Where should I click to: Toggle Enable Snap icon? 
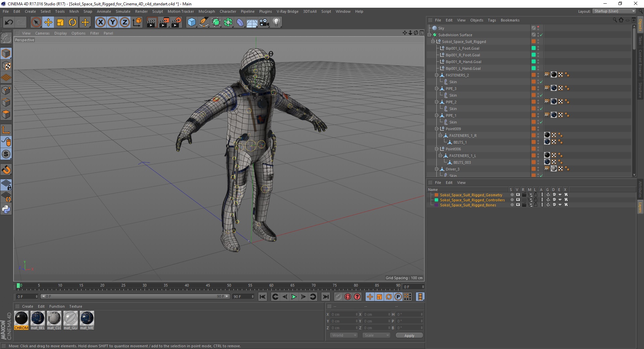tap(6, 170)
